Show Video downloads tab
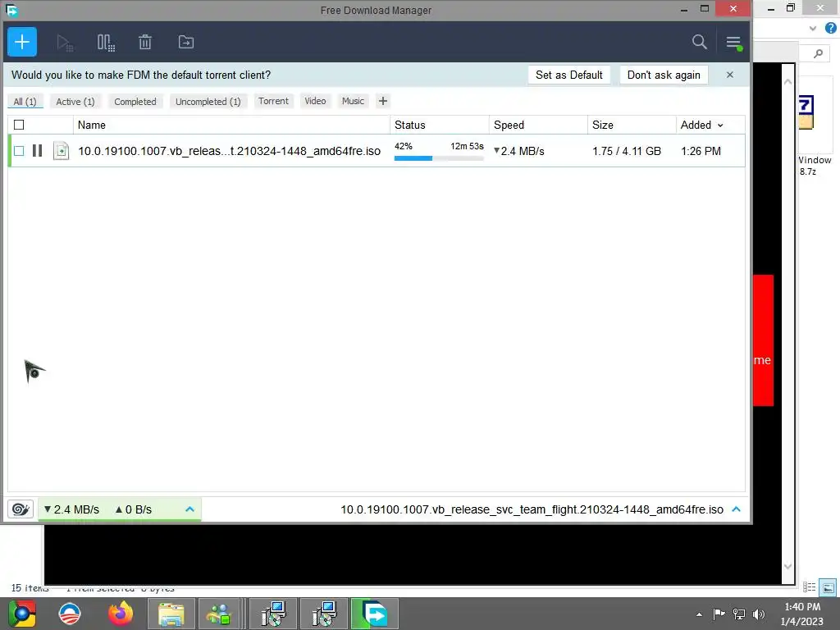This screenshot has width=840, height=630. coord(315,101)
